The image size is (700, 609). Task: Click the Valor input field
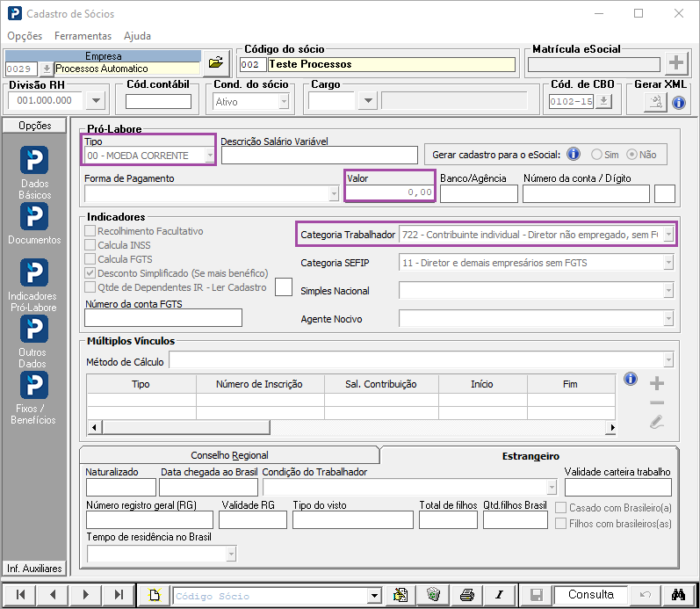click(389, 192)
